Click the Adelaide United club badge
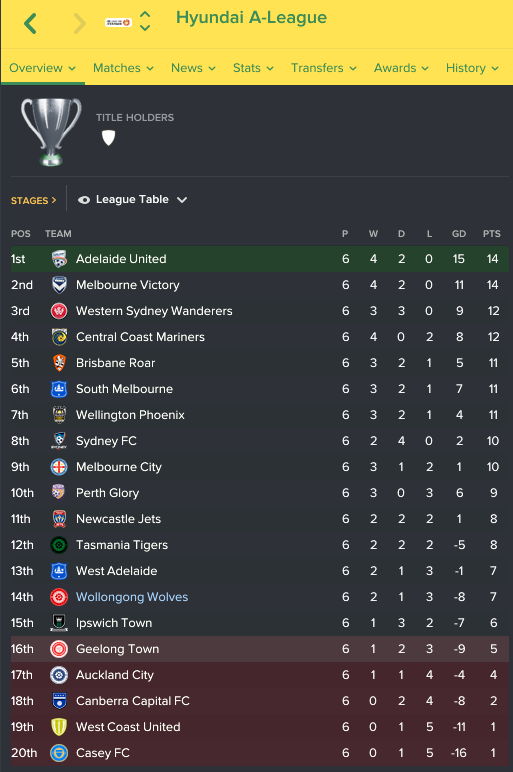Viewport: 513px width, 772px height. click(x=59, y=259)
